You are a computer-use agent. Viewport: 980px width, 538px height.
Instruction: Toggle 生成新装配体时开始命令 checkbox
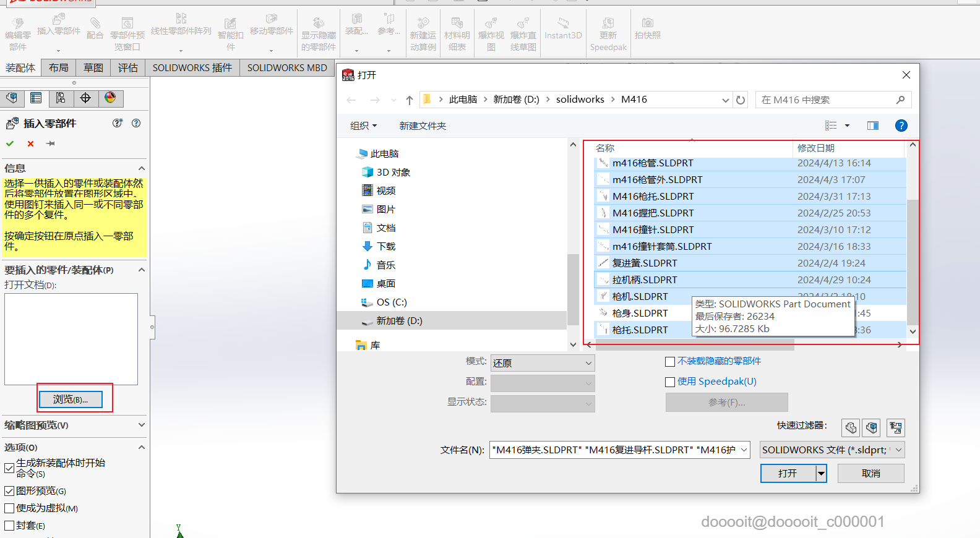pos(9,468)
